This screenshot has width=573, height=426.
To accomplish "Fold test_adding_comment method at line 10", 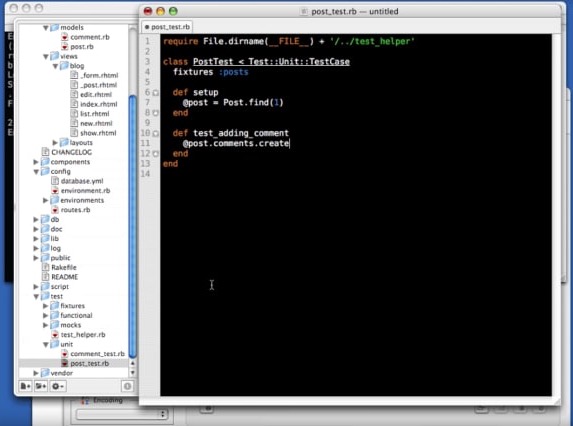I will point(156,133).
